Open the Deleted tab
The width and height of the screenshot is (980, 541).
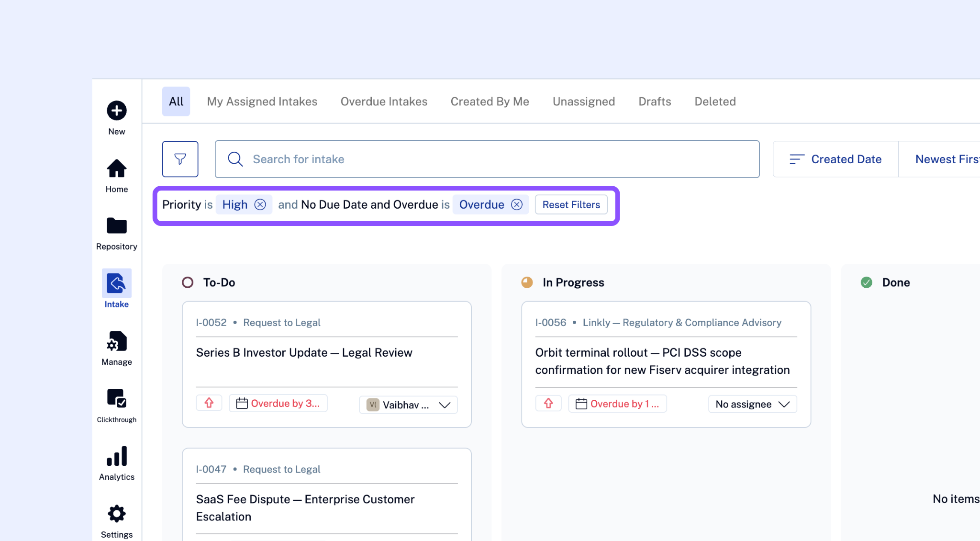[715, 101]
